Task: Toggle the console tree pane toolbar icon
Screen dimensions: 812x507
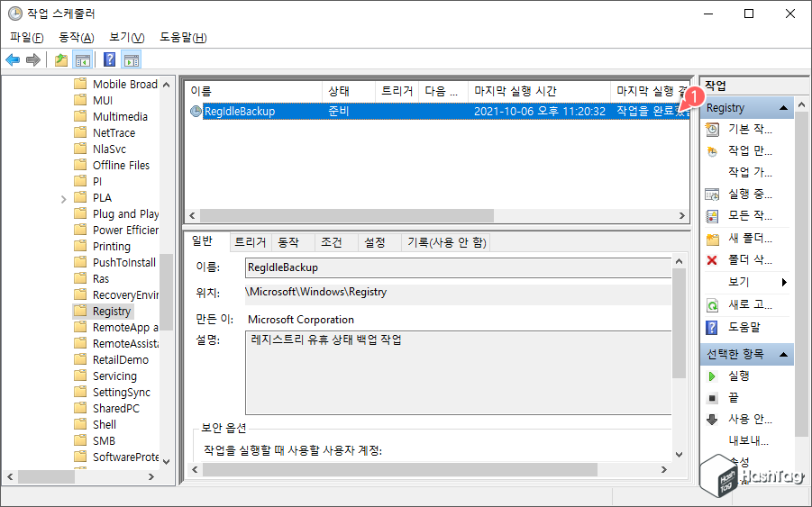Action: coord(83,60)
